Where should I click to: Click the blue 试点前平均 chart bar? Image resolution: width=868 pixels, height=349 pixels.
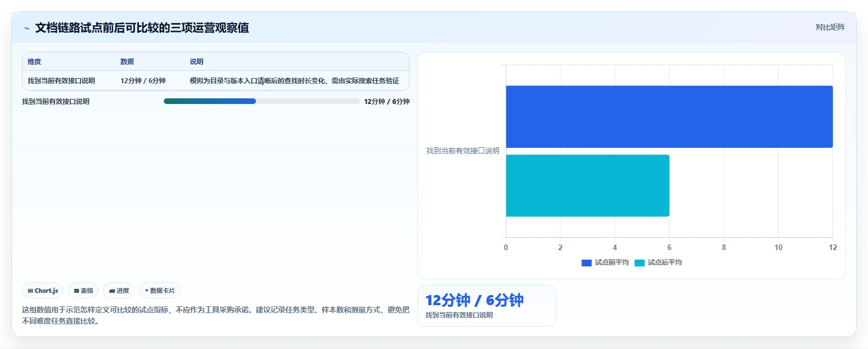tap(669, 117)
